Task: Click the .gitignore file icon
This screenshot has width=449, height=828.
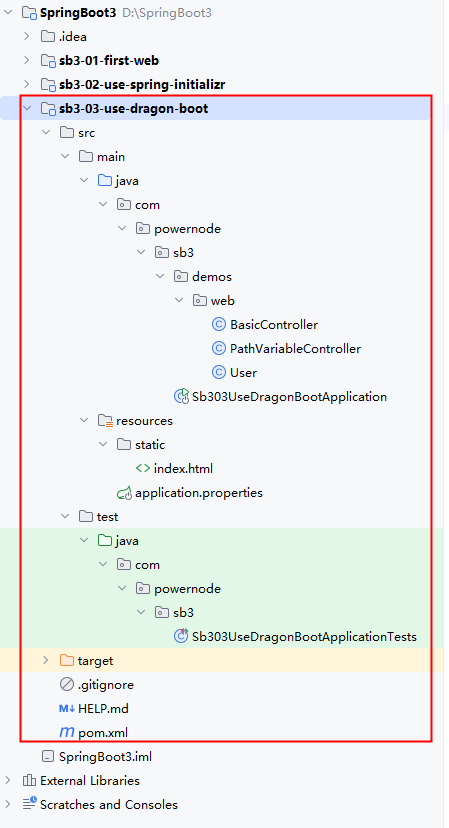Action: [x=67, y=685]
